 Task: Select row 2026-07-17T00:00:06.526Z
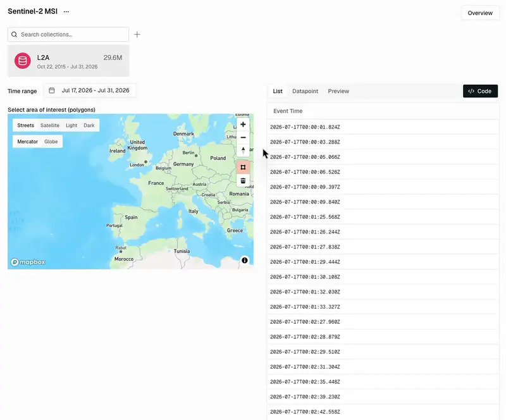coord(383,172)
